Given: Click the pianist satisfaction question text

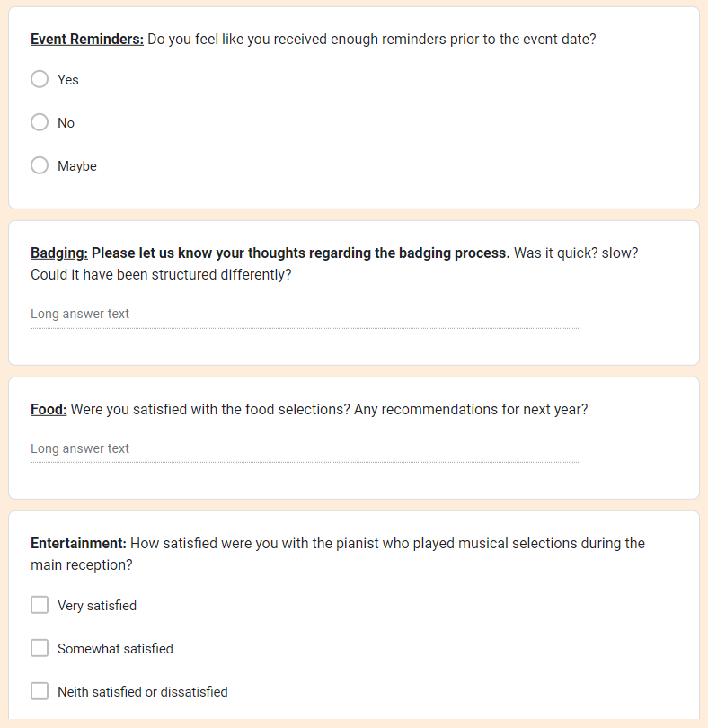Looking at the screenshot, I should [x=387, y=544].
